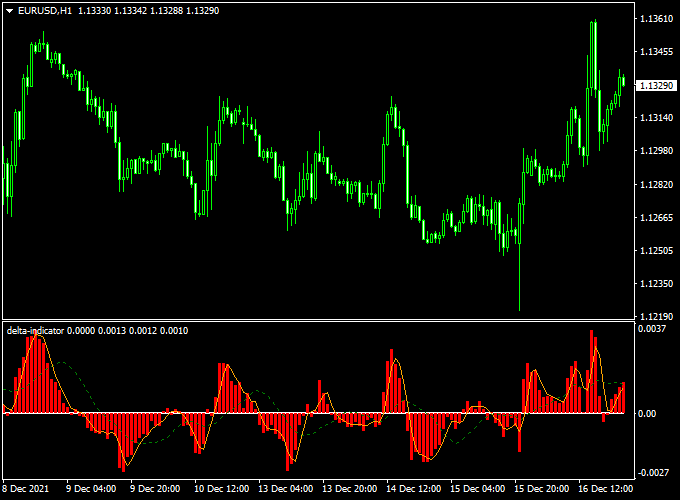Select the 1.13140 price axis label
The height and width of the screenshot is (500, 680).
(x=657, y=118)
